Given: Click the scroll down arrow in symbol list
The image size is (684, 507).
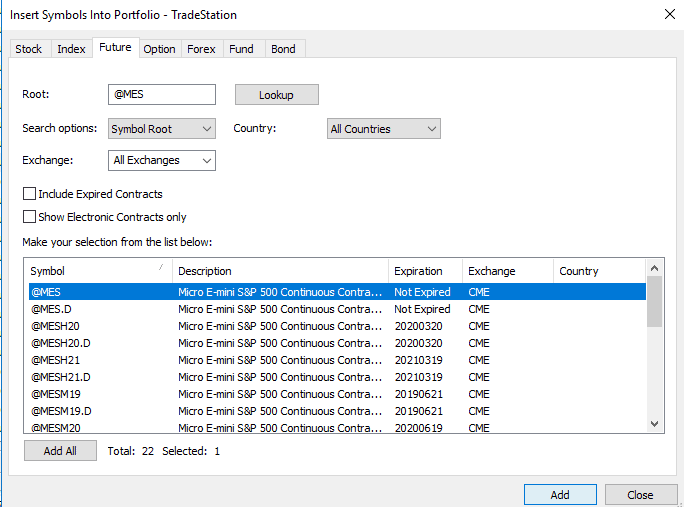Looking at the screenshot, I should tap(654, 424).
